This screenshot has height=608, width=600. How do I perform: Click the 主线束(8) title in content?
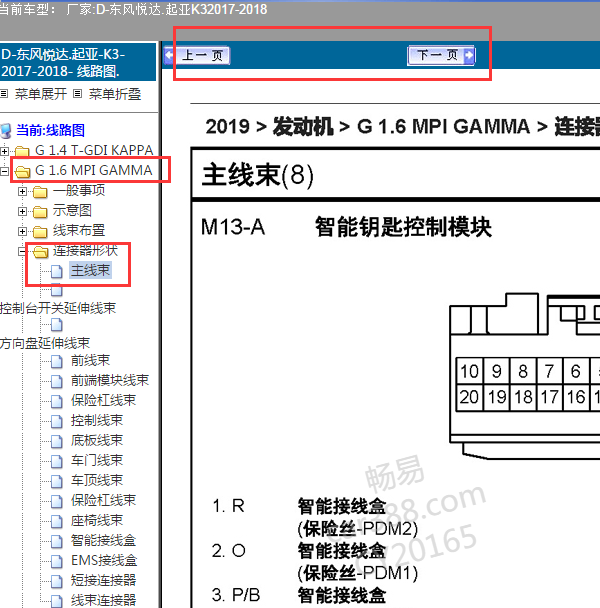[x=258, y=175]
